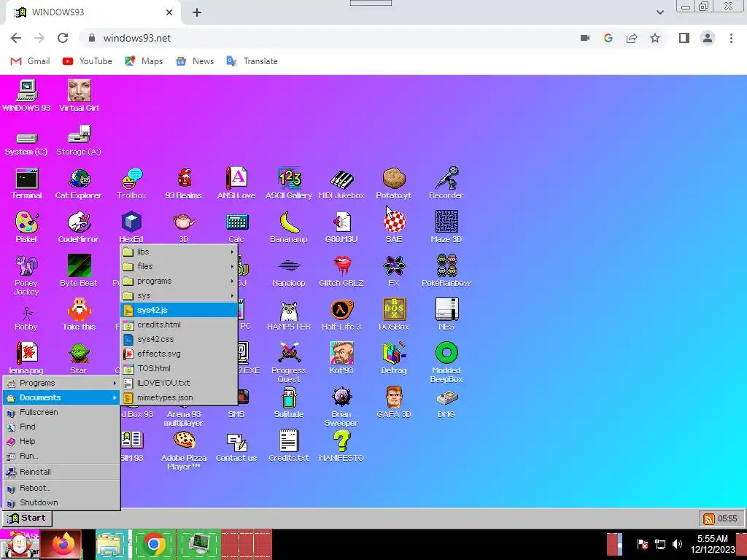
Task: Choose Run... in Start menu
Action: point(61,456)
